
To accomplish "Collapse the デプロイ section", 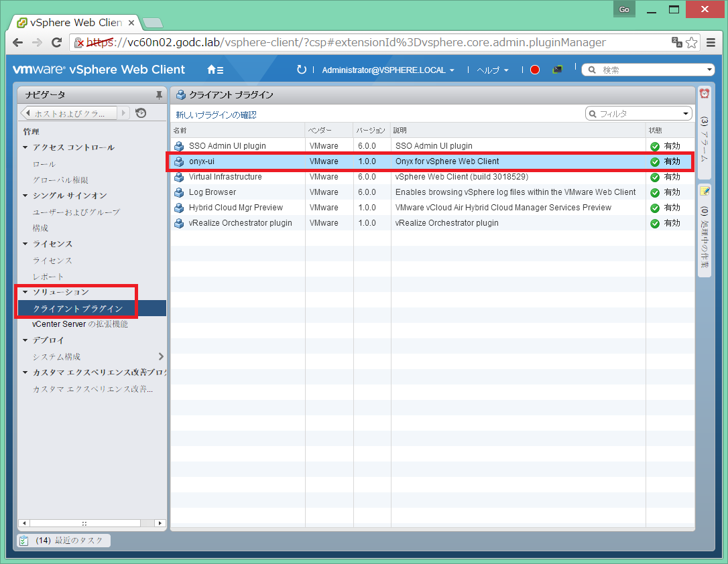I will click(25, 340).
